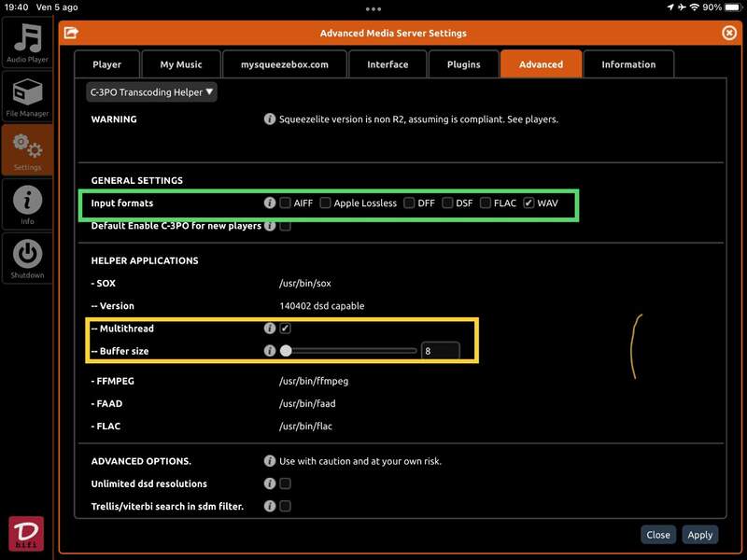Click the info icon next to Multithread
The height and width of the screenshot is (560, 747).
tap(270, 329)
